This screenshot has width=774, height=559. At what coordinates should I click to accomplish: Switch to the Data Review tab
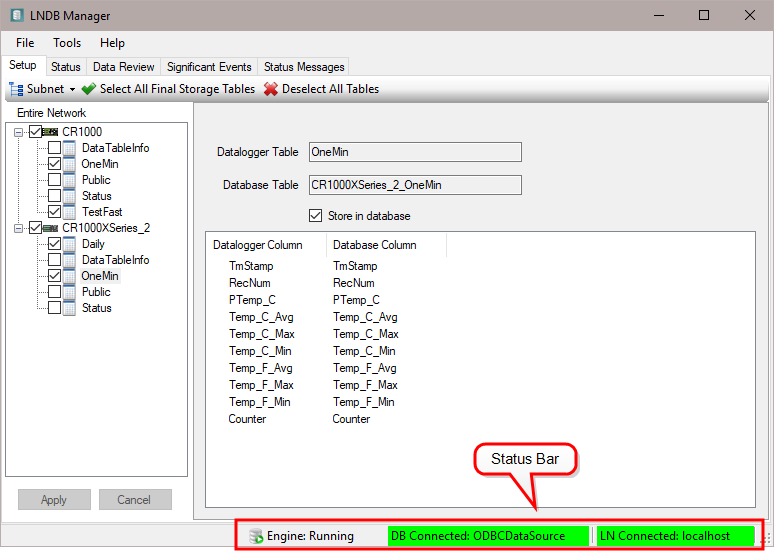[124, 67]
